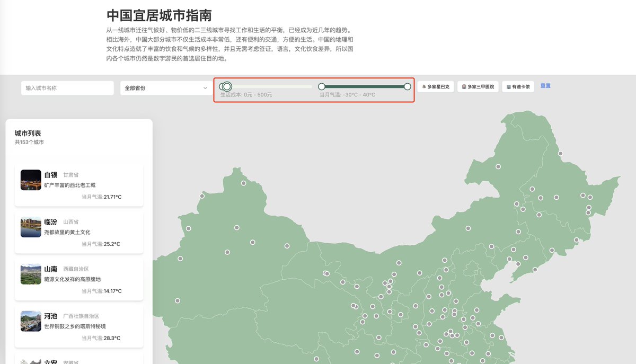This screenshot has height=364, width=636.
Task: Select the 河池 city name
Action: (x=51, y=316)
